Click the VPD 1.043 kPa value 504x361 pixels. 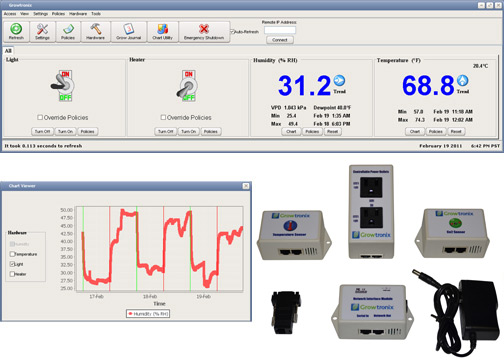(288, 107)
